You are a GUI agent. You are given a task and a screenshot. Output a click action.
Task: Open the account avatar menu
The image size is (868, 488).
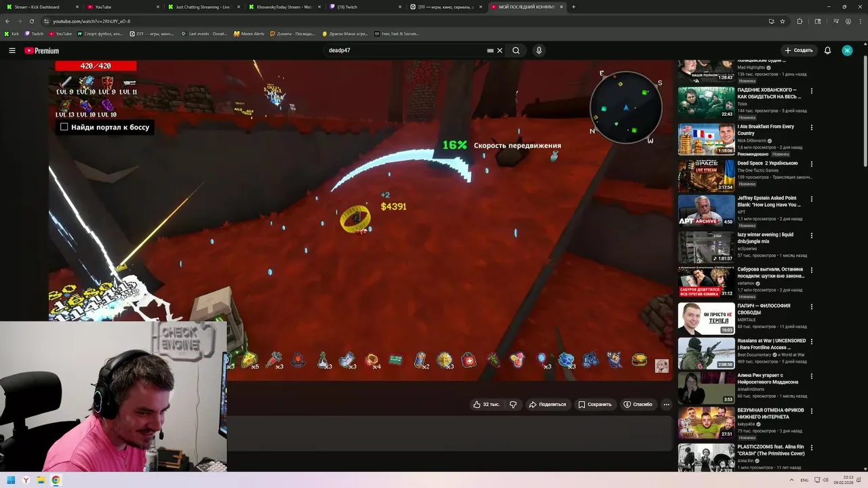tap(847, 50)
